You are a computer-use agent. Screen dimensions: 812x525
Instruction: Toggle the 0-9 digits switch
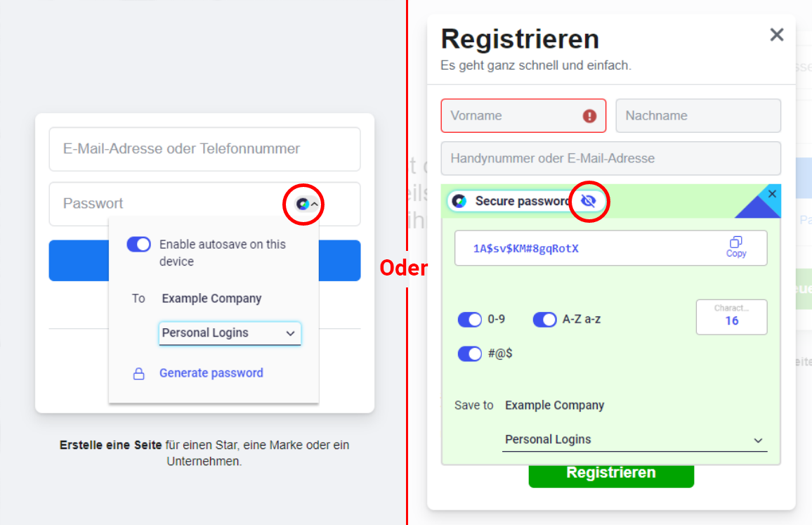470,319
